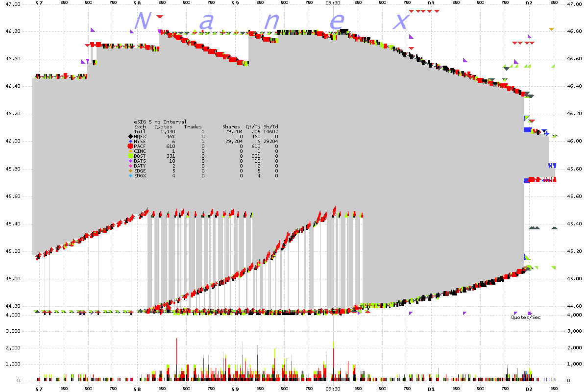This screenshot has width=588, height=392.
Task: Click the 'Quotes/Sec' label
Action: (x=526, y=317)
